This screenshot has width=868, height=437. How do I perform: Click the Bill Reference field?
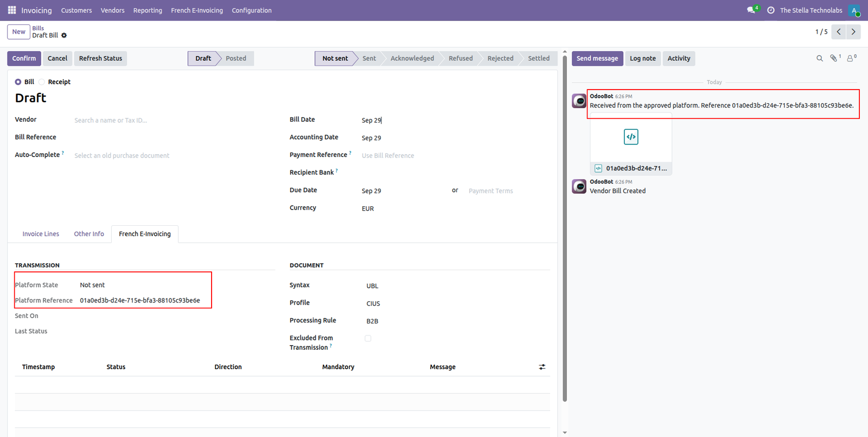pyautogui.click(x=174, y=137)
